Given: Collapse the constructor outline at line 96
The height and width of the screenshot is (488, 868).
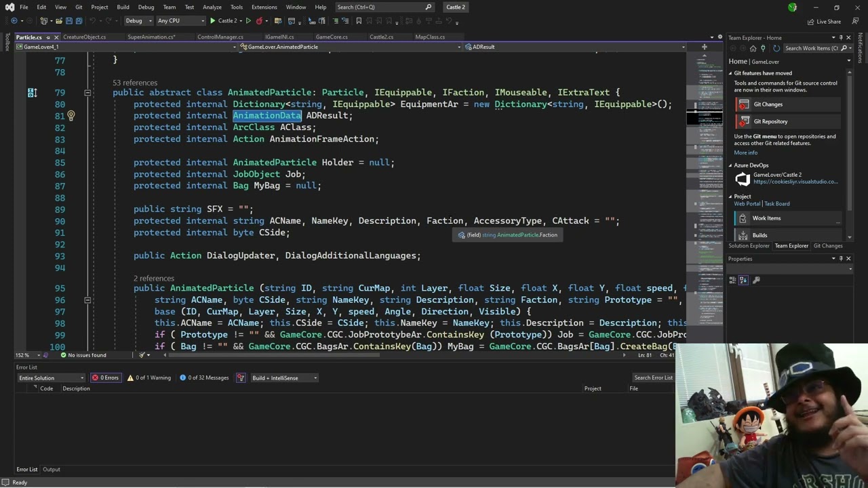Looking at the screenshot, I should tap(87, 300).
